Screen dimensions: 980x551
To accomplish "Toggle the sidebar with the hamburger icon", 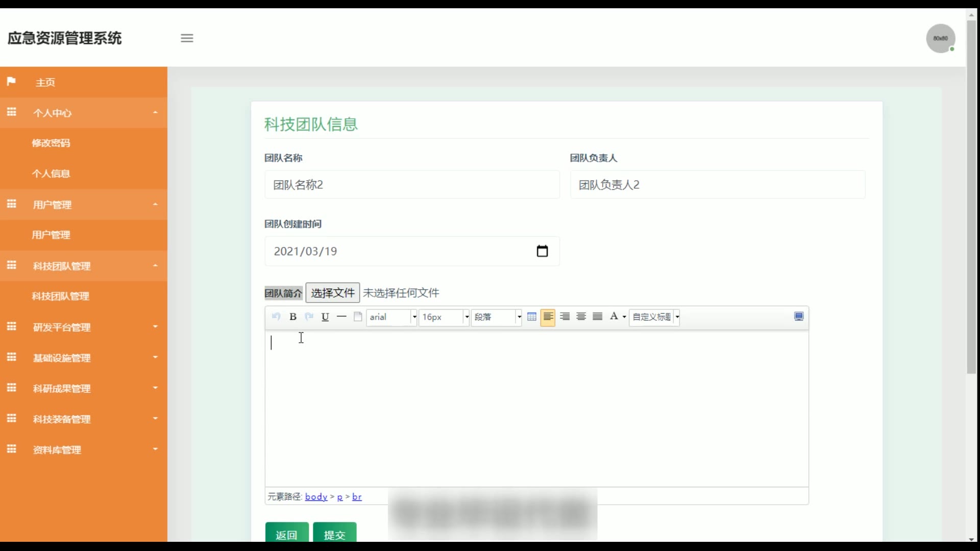I will 187,38.
